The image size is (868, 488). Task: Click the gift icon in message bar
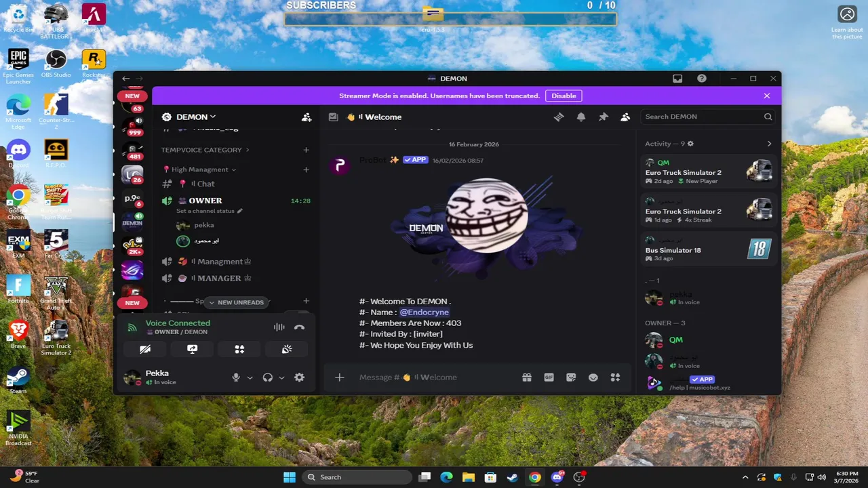coord(527,378)
